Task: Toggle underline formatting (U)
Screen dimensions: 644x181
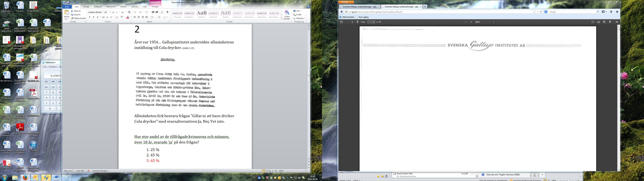Action: pos(97,17)
